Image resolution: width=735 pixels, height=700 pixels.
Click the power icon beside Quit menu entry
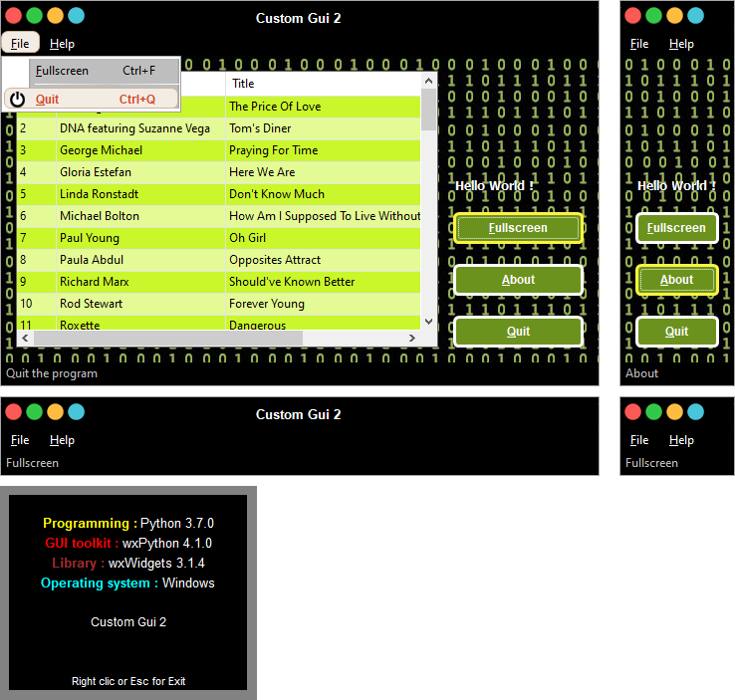click(17, 100)
